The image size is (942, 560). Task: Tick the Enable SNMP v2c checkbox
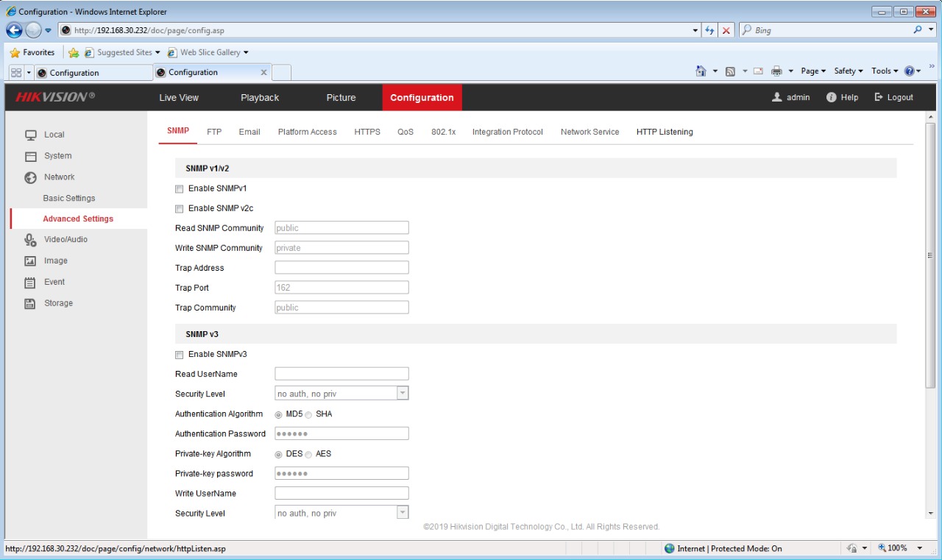pyautogui.click(x=180, y=209)
